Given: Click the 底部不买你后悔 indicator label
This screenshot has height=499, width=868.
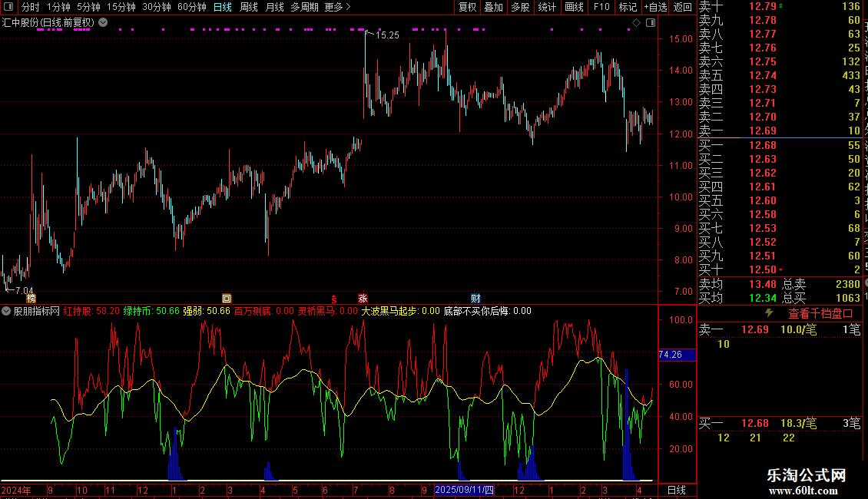Looking at the screenshot, I should click(x=488, y=311).
